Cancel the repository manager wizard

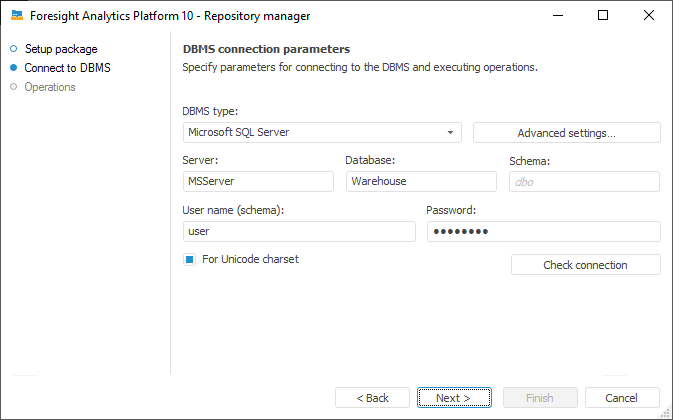click(x=622, y=398)
